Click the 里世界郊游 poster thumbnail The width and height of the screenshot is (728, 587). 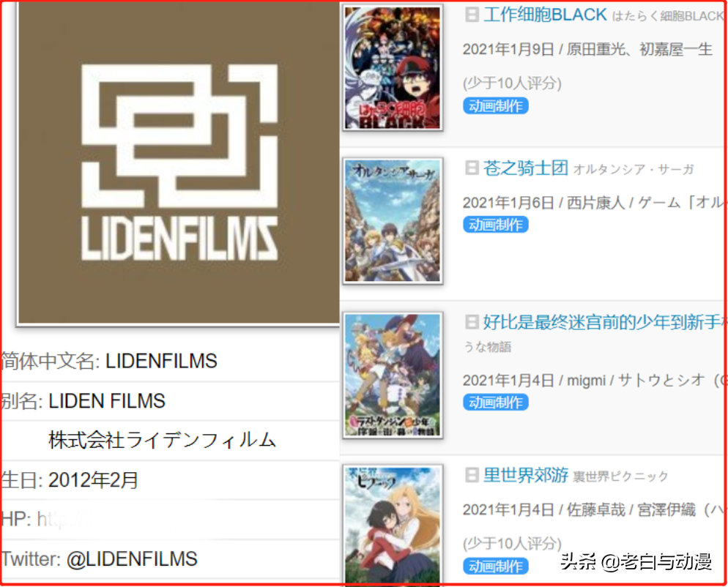pos(393,524)
